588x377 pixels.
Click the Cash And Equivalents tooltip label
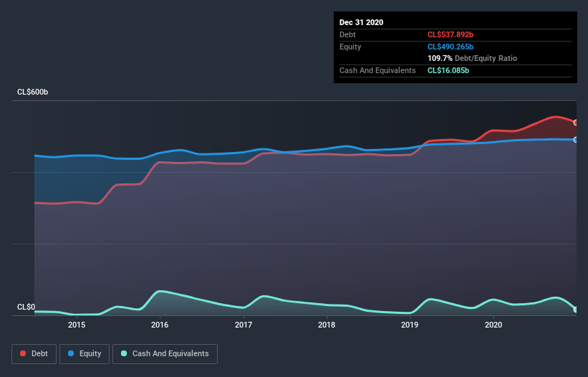point(377,70)
